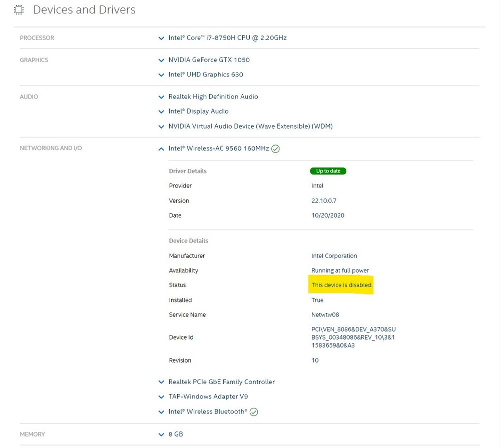Image resolution: width=500 pixels, height=448 pixels.
Task: Click the Device Details subheading
Action: 189,241
